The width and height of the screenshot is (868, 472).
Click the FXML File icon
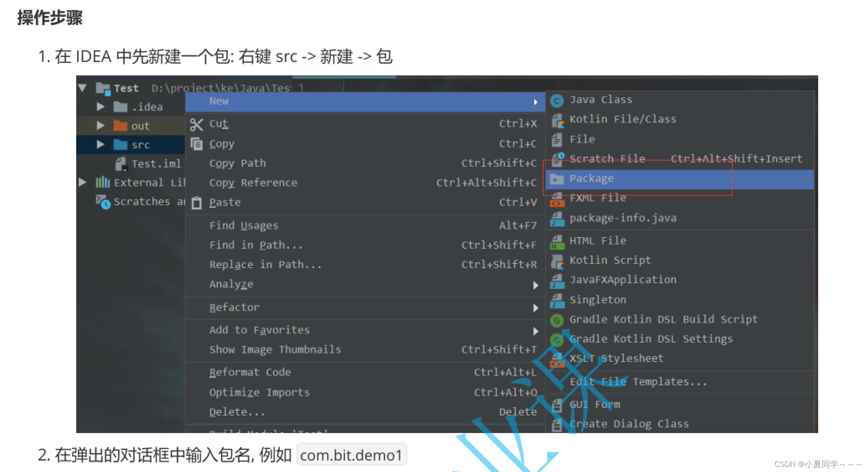coord(557,199)
